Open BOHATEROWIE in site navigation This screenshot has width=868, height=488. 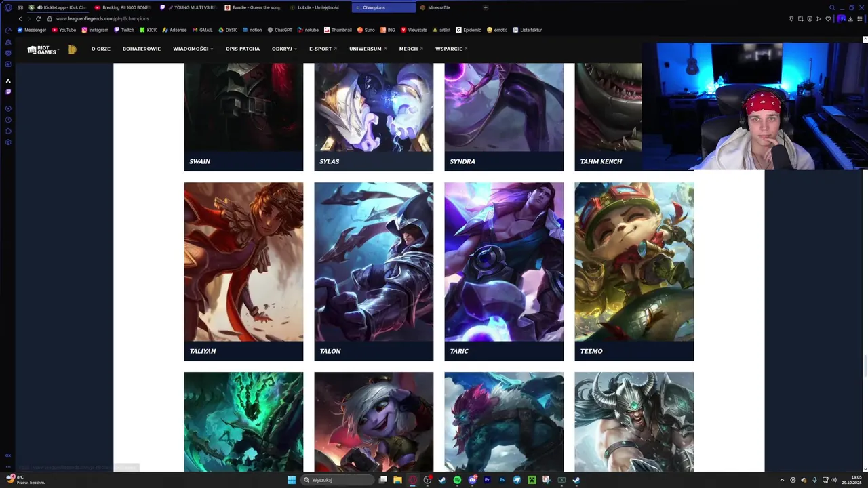[x=142, y=49]
